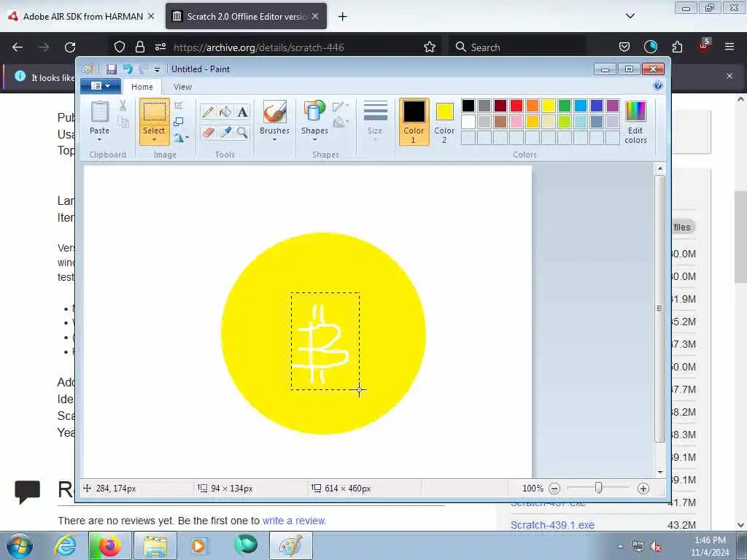Click the Redo arrow in Paint
This screenshot has width=747, height=560.
[x=143, y=69]
